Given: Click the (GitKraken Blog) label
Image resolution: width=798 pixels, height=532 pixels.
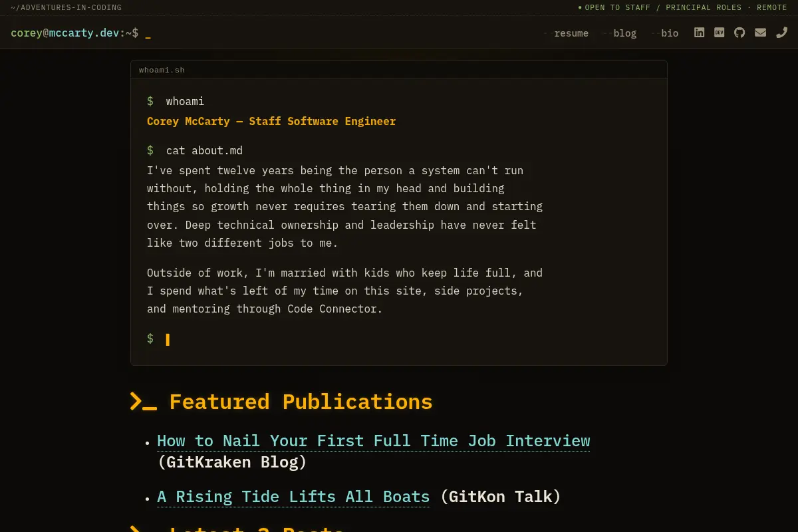Looking at the screenshot, I should point(232,462).
